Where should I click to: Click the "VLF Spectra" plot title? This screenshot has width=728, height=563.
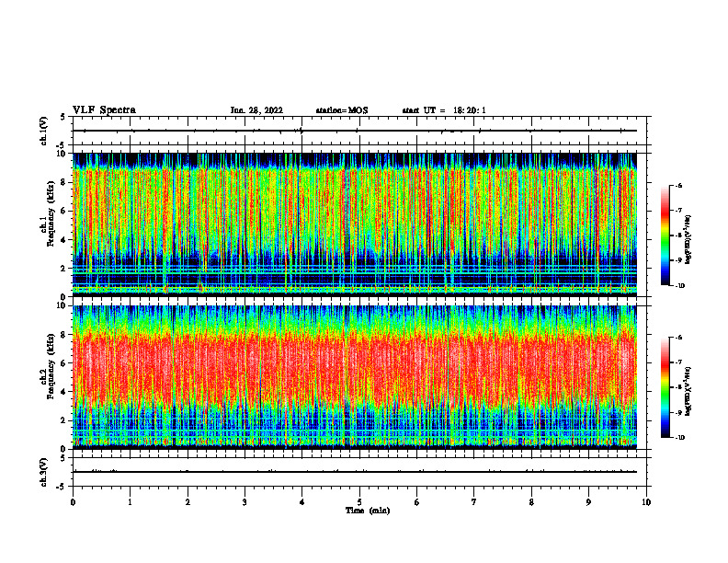[x=104, y=110]
